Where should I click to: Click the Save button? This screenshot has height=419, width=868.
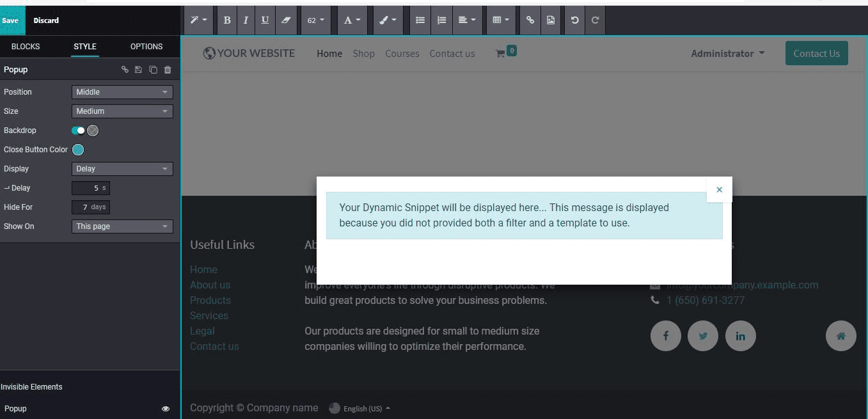[x=10, y=20]
